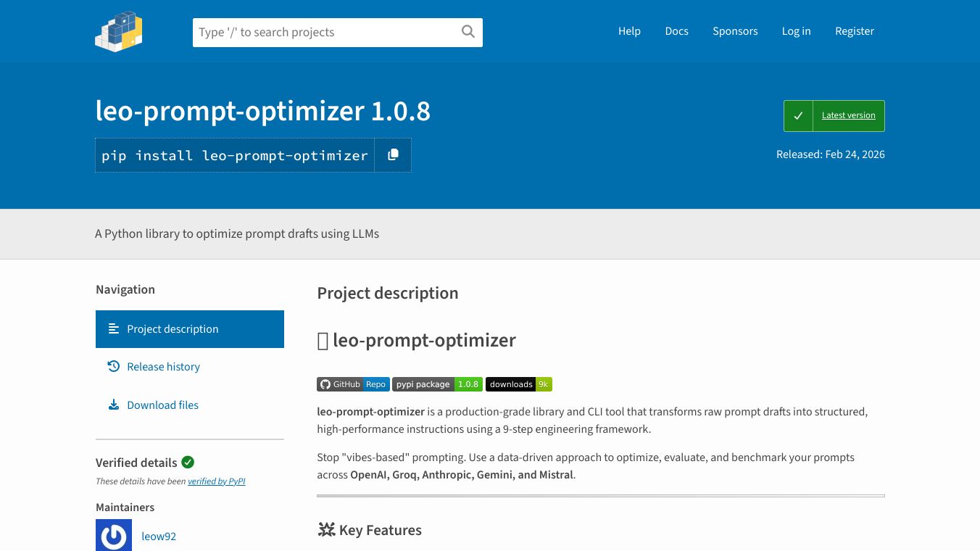Copy the pip install command via copy icon
This screenshot has height=551, width=980.
(393, 154)
